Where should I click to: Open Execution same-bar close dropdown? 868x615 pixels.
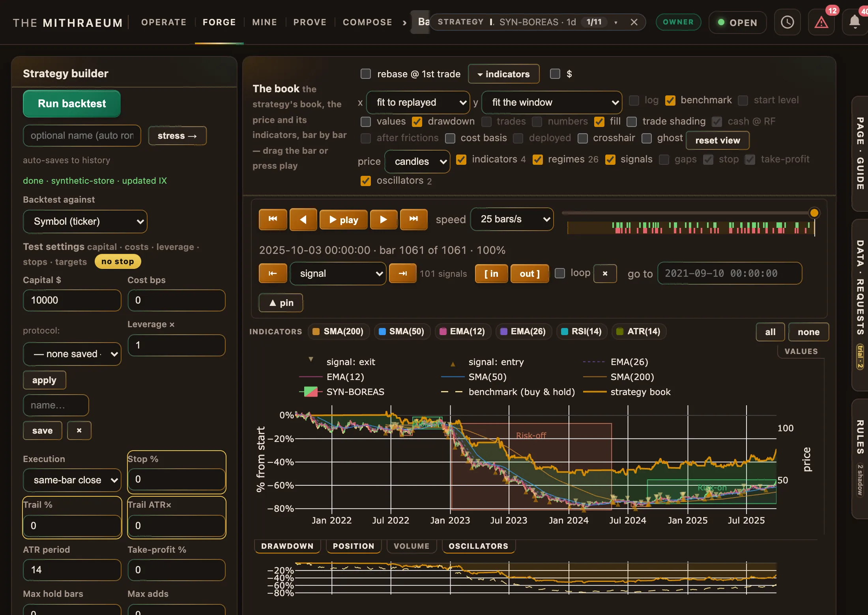point(72,480)
